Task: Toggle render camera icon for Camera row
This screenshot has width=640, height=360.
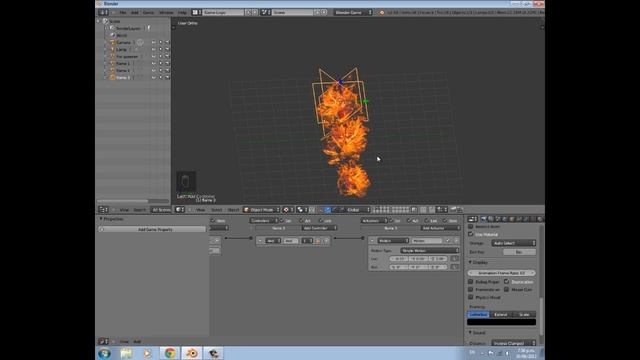Action: click(167, 42)
